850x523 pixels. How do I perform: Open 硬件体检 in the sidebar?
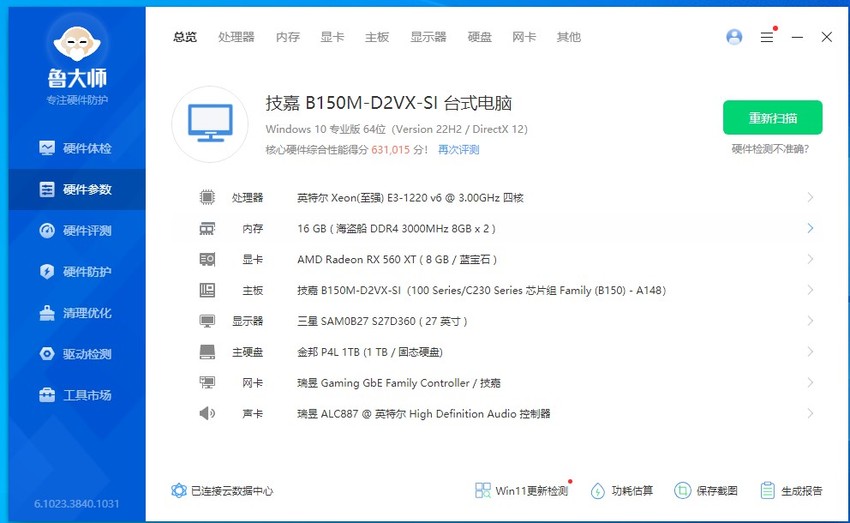(x=76, y=148)
